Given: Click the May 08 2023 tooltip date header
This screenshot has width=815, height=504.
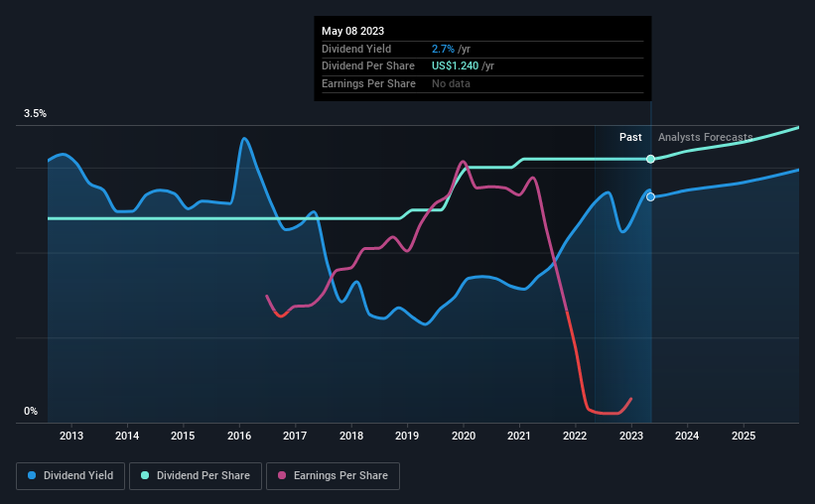Looking at the screenshot, I should 353,31.
